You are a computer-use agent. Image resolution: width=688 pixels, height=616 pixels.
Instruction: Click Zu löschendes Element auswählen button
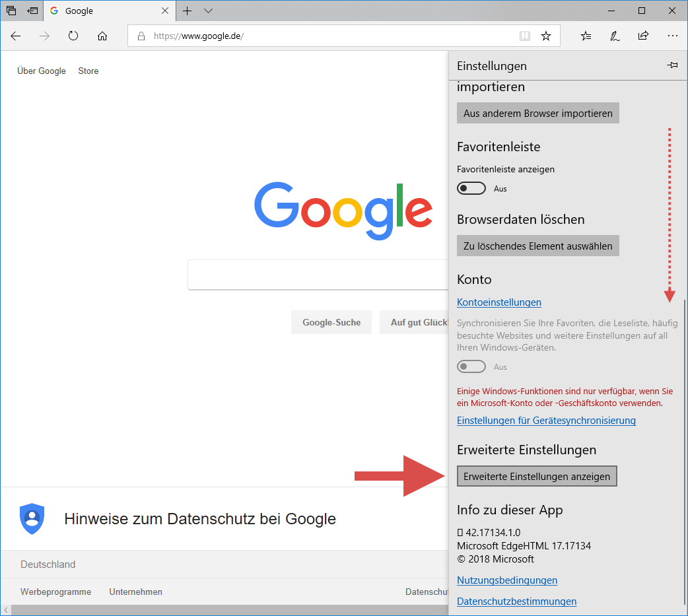pyautogui.click(x=538, y=246)
